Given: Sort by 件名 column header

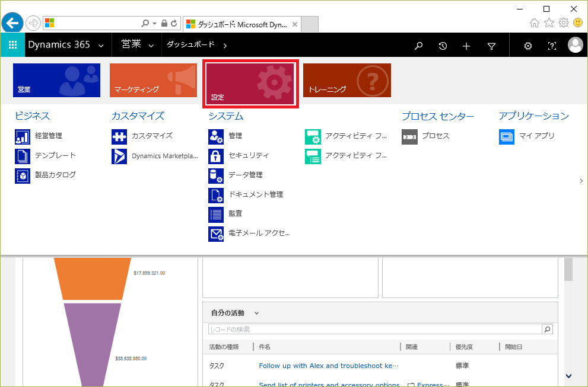Looking at the screenshot, I should 265,347.
